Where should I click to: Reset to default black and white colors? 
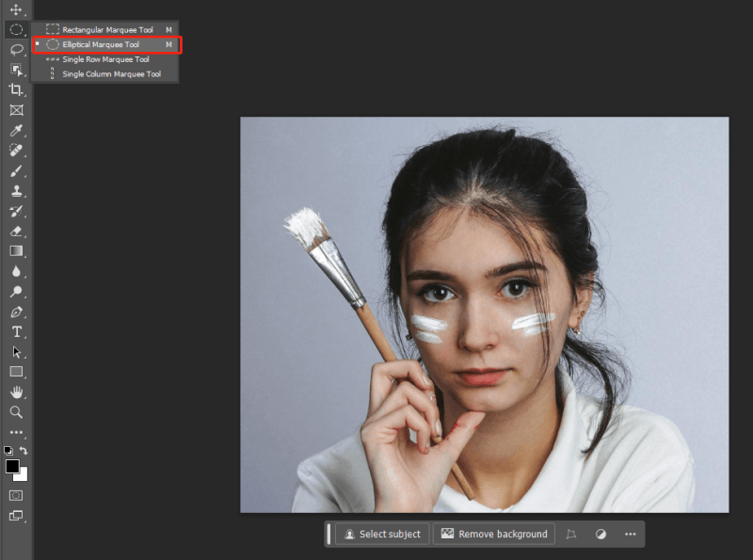[x=8, y=451]
